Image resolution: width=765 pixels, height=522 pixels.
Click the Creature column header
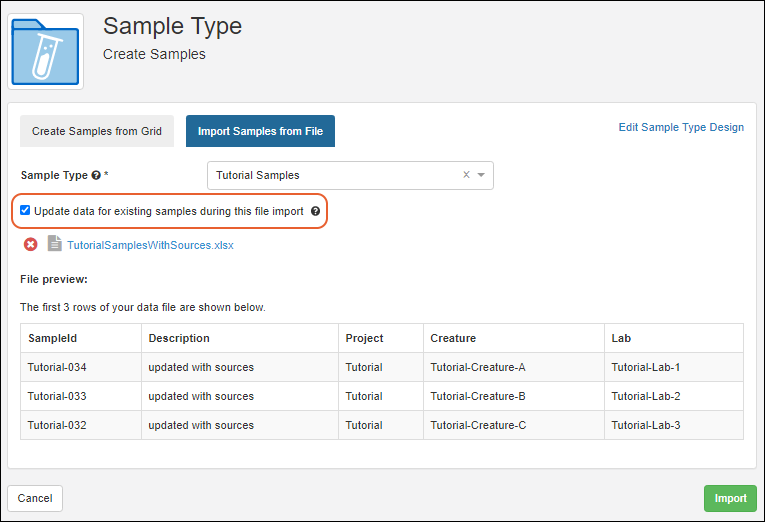pyautogui.click(x=453, y=338)
